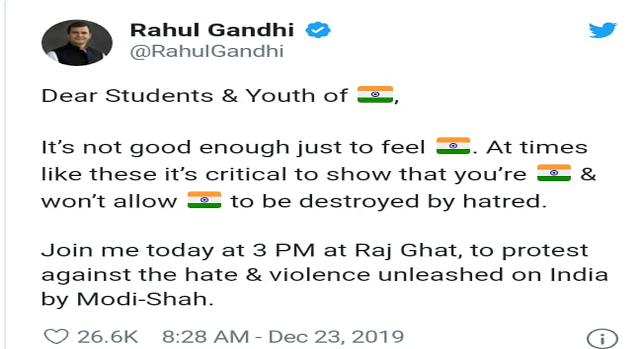Click the "by Modi-Shah." text
644x349 pixels.
click(x=127, y=299)
